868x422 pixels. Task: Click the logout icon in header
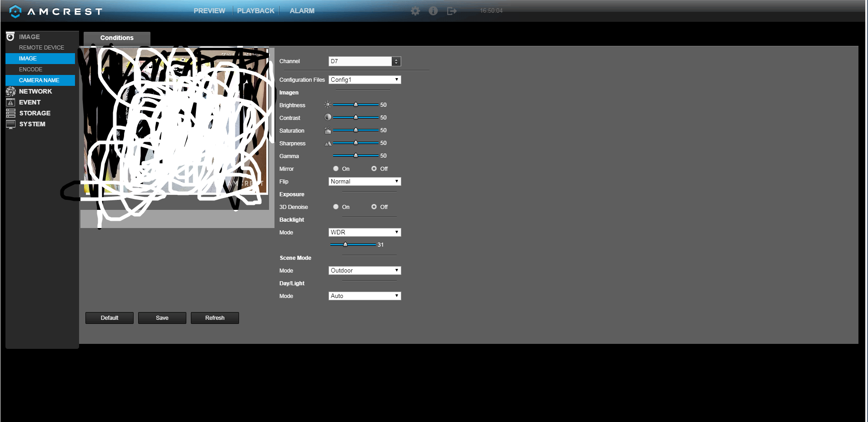click(x=452, y=11)
